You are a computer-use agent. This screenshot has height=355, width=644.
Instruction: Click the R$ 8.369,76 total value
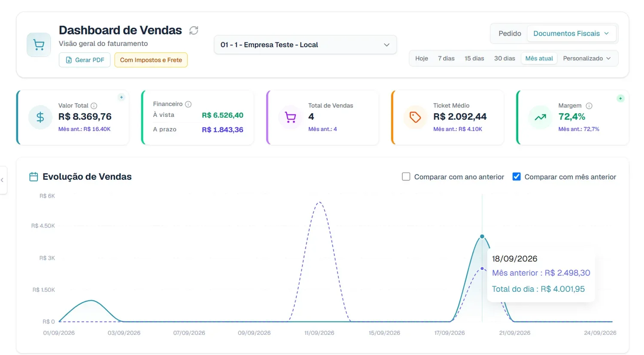pyautogui.click(x=85, y=117)
